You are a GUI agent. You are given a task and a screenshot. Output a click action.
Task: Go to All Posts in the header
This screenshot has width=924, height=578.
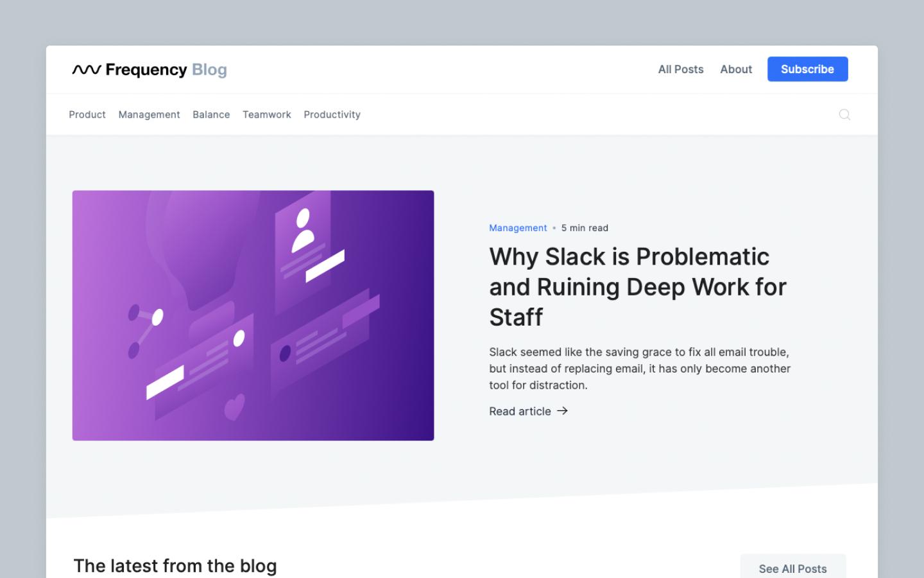point(680,69)
